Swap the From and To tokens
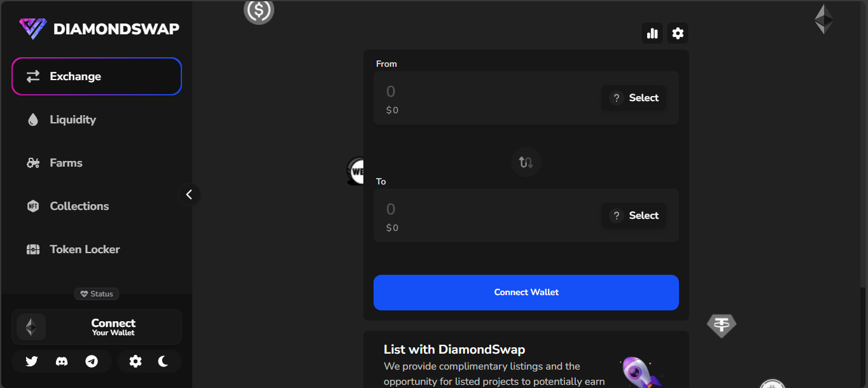868x388 pixels. pyautogui.click(x=526, y=162)
